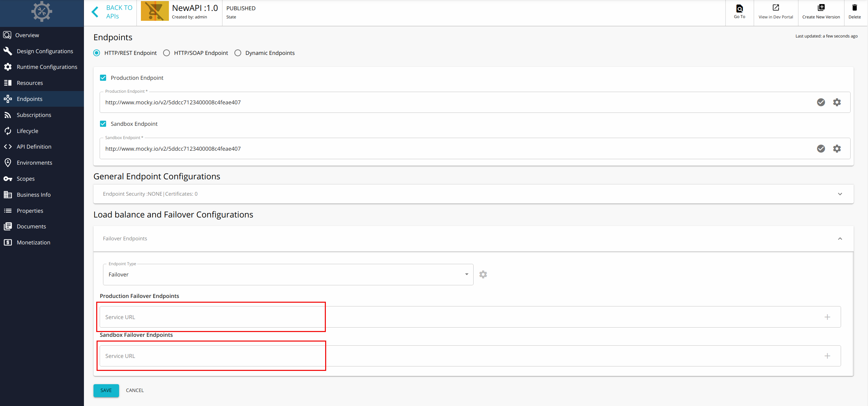Open advanced settings for Production Endpoint
Screen dimensions: 868x406
click(x=837, y=102)
